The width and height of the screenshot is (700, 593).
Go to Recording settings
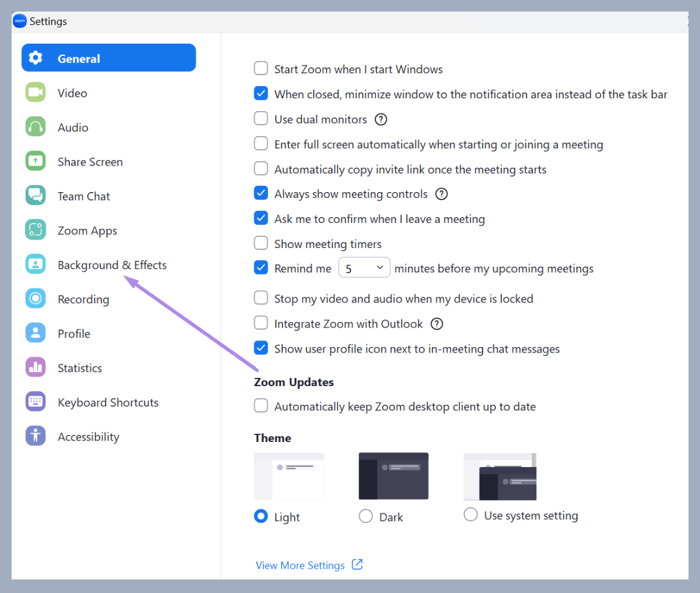109,299
